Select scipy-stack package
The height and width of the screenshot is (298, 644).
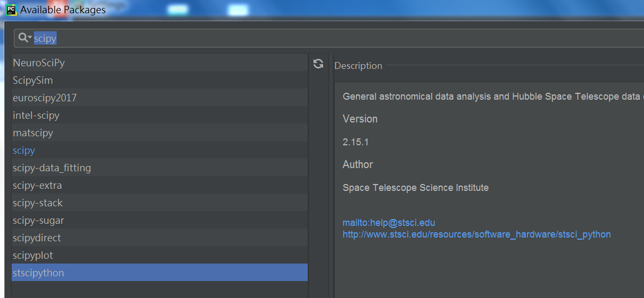click(159, 203)
